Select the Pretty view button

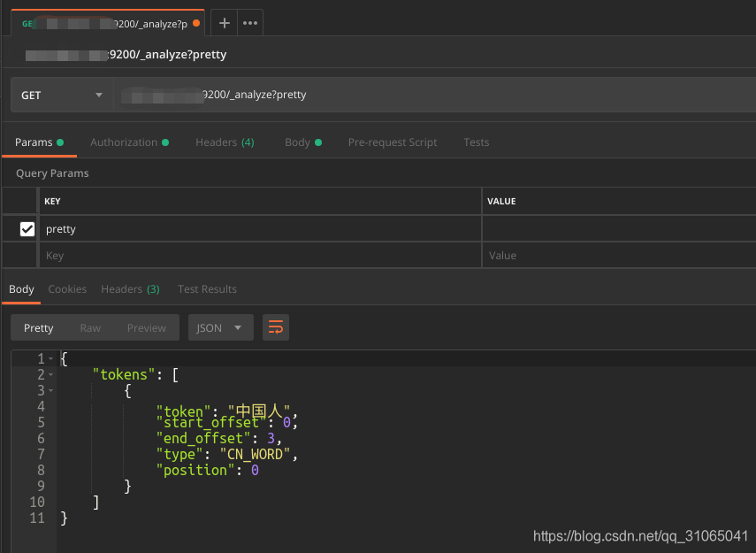[39, 327]
